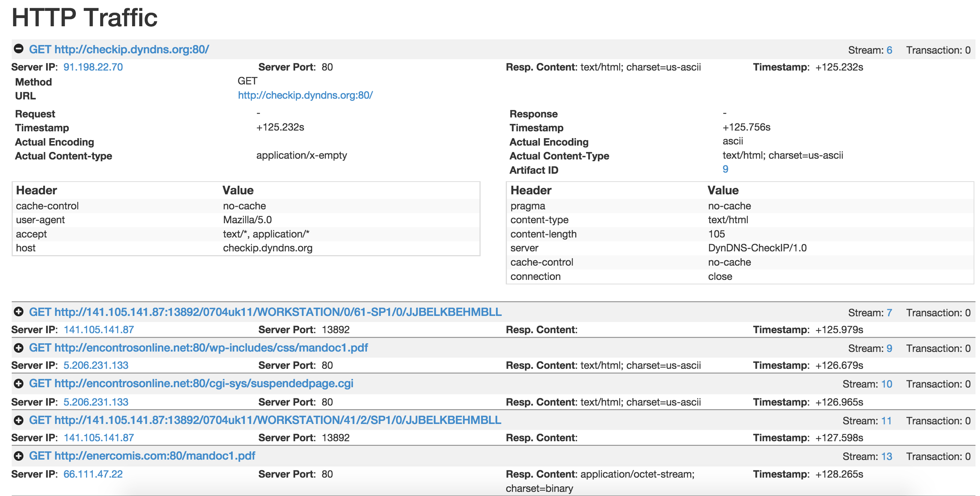980x496 pixels.
Task: Click GET enercomis.com mandoc1.pdf header link
Action: [x=142, y=456]
